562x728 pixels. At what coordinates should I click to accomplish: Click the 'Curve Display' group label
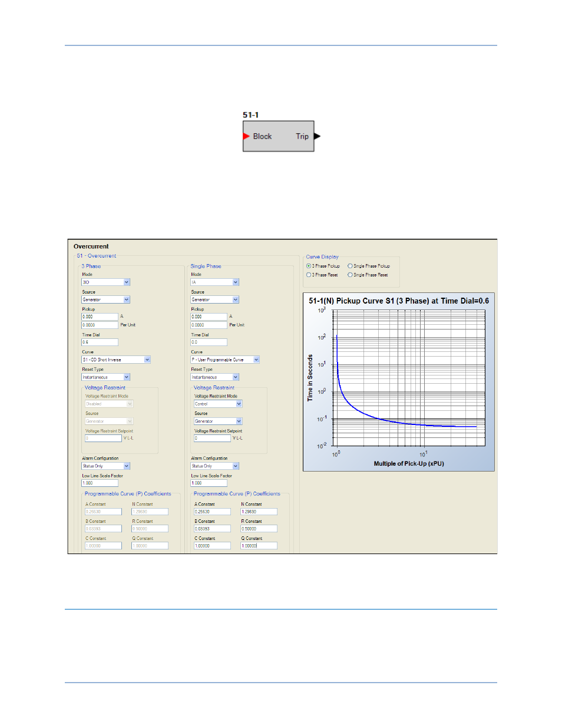[x=322, y=257]
